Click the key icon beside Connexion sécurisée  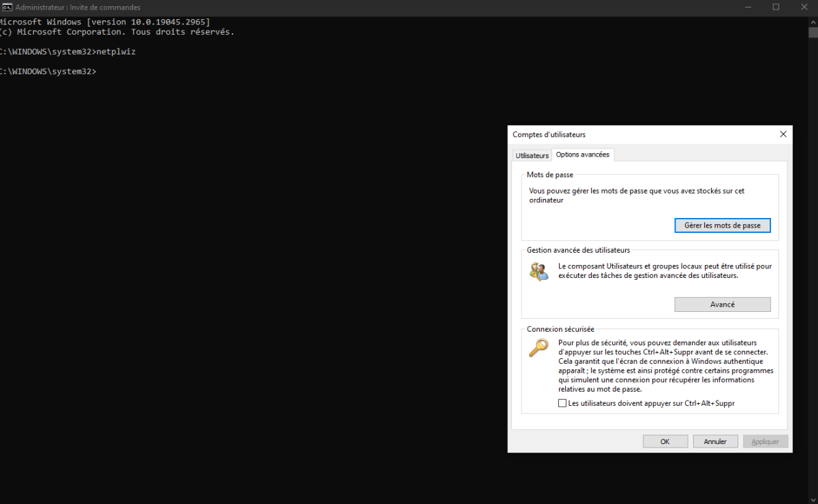click(x=538, y=347)
